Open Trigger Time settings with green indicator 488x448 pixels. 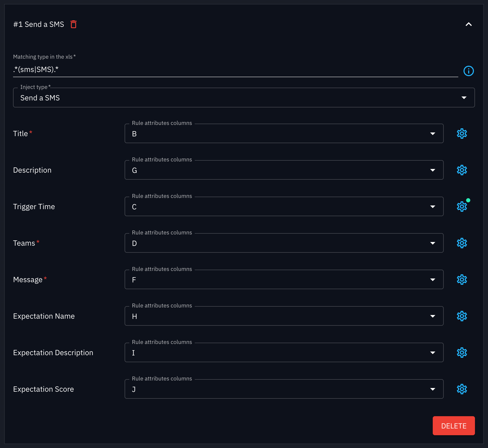pos(462,206)
